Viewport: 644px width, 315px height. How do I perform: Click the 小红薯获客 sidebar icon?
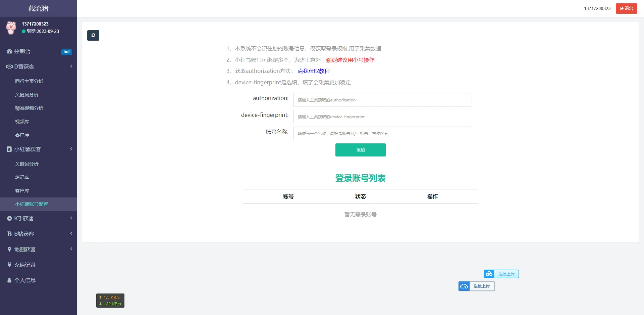[x=9, y=149]
